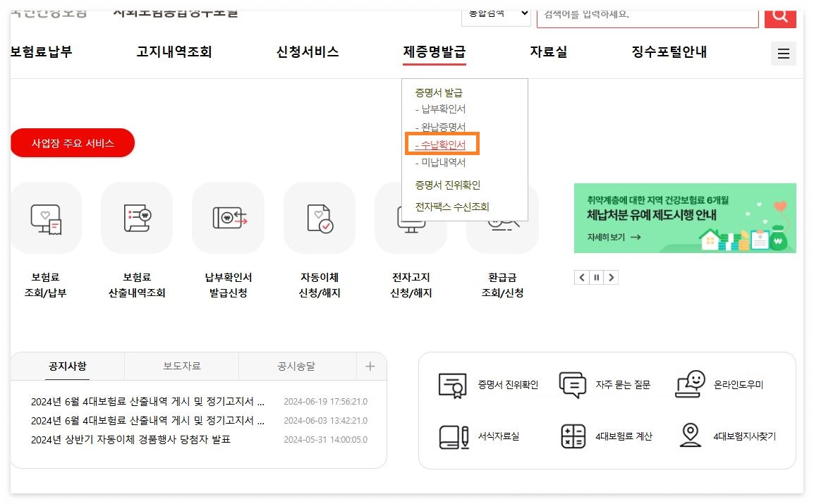
Task: Select the 전자고지 신청/해지 icon
Action: click(x=411, y=219)
